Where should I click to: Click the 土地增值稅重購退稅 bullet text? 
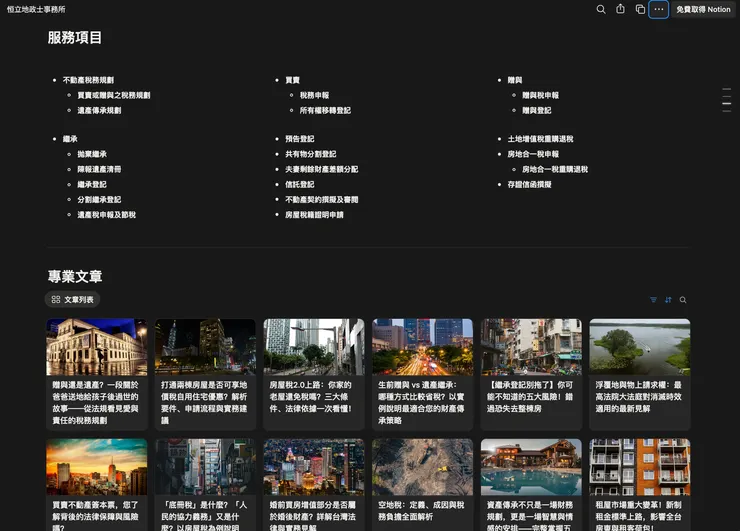(540, 139)
